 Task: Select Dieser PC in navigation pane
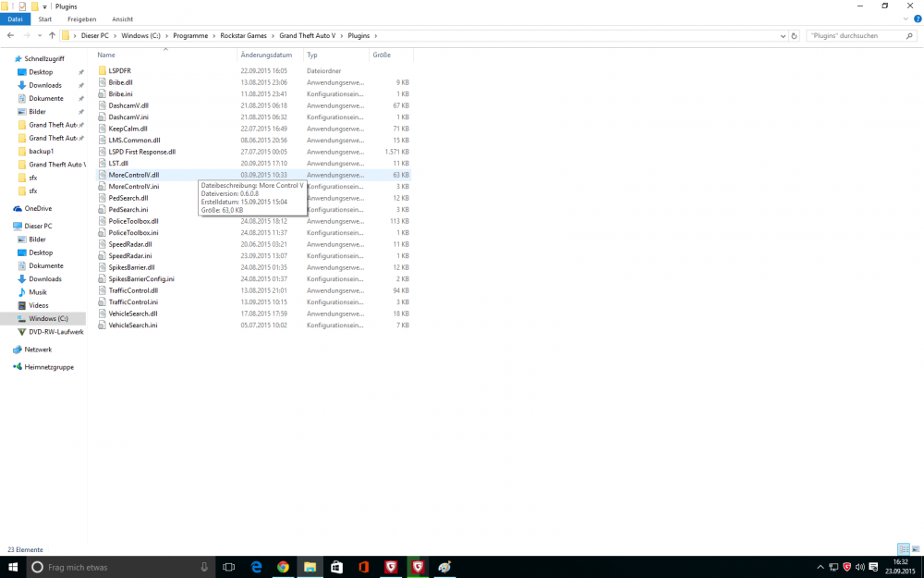click(x=38, y=226)
